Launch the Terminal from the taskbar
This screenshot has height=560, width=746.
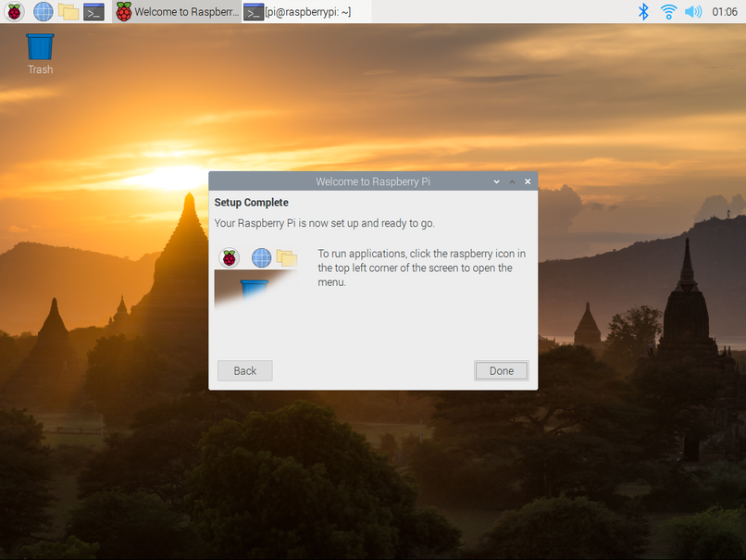(93, 11)
